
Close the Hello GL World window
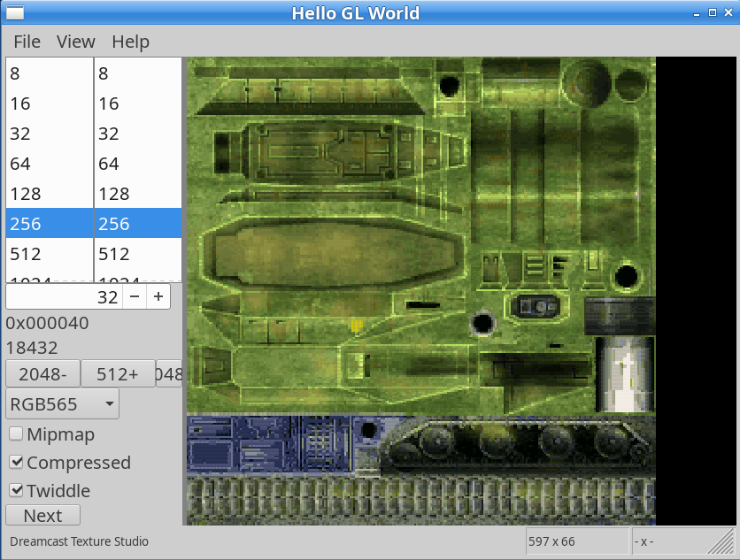click(x=728, y=12)
